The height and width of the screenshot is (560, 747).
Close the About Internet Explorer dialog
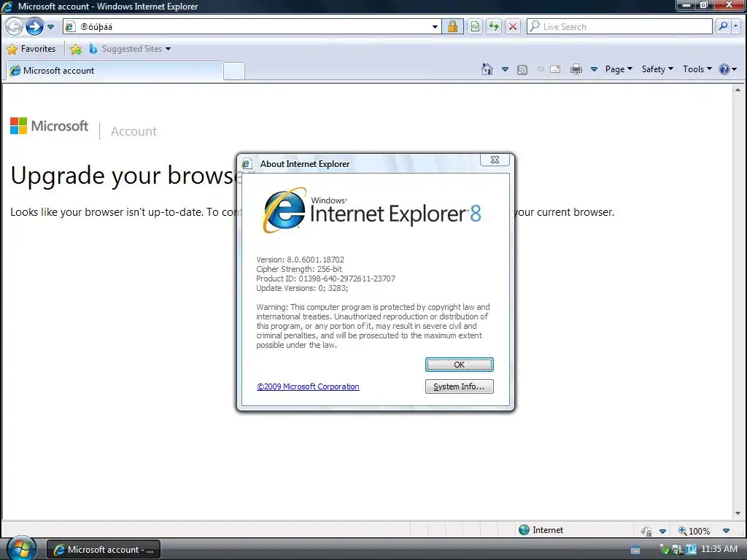pos(495,160)
